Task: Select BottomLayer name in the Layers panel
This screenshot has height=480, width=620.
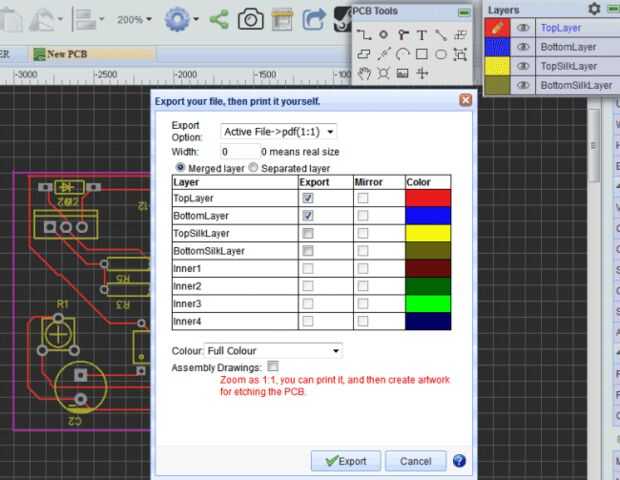Action: (568, 47)
